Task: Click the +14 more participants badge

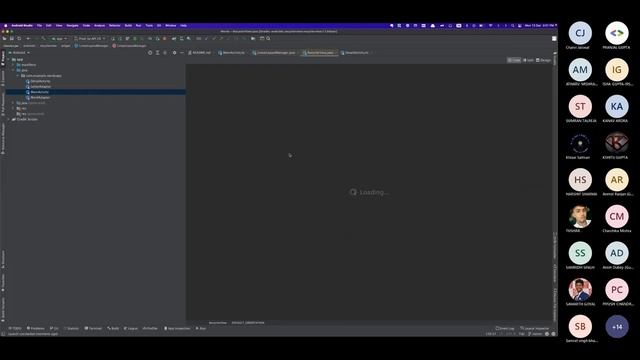Action: [x=617, y=327]
